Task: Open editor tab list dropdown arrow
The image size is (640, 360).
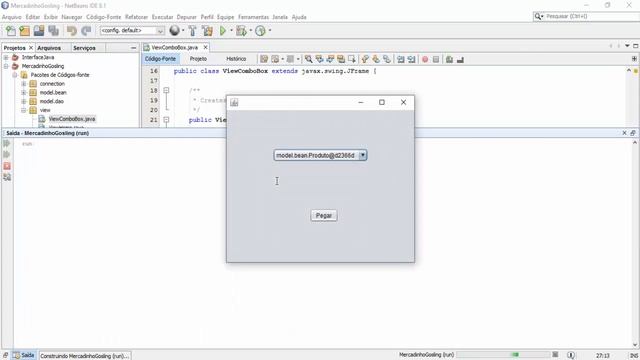Action: tap(627, 46)
